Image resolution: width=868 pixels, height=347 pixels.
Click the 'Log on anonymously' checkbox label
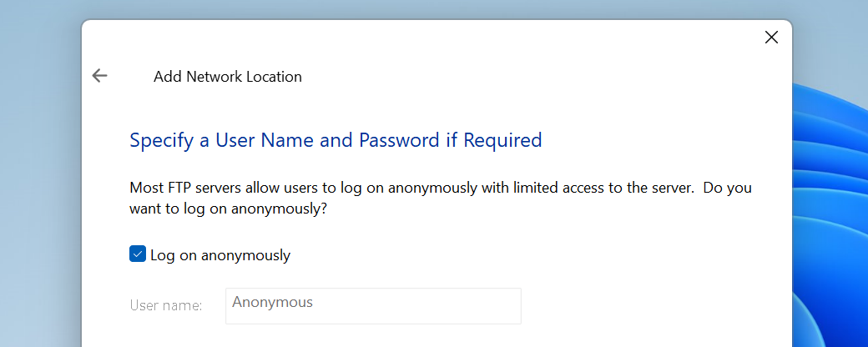(220, 255)
